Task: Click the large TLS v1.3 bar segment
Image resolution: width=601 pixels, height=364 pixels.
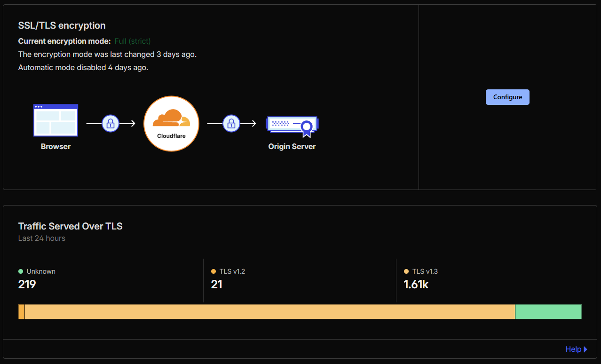Action: coord(270,312)
